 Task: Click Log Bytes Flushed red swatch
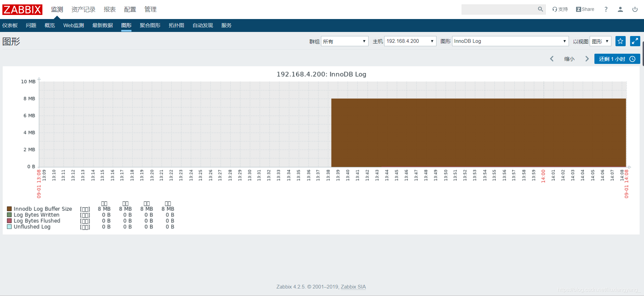pyautogui.click(x=10, y=221)
